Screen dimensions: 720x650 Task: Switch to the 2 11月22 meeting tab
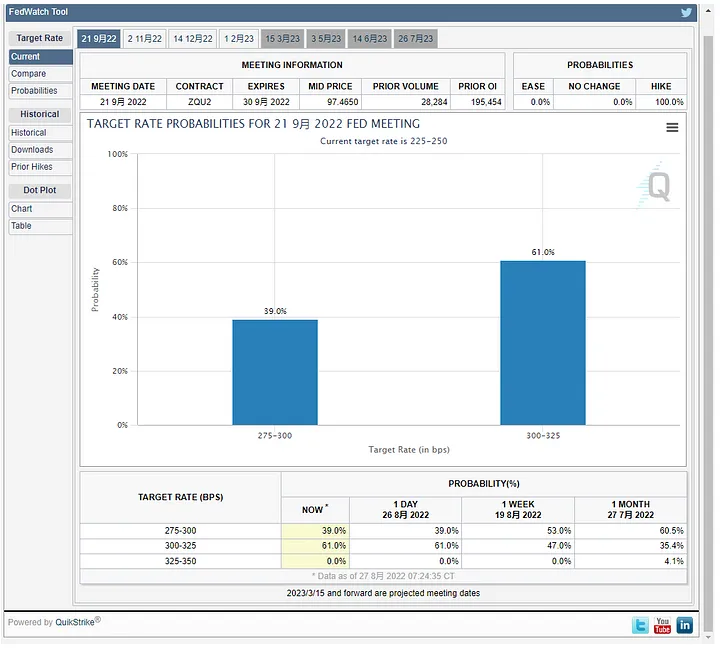coord(145,39)
